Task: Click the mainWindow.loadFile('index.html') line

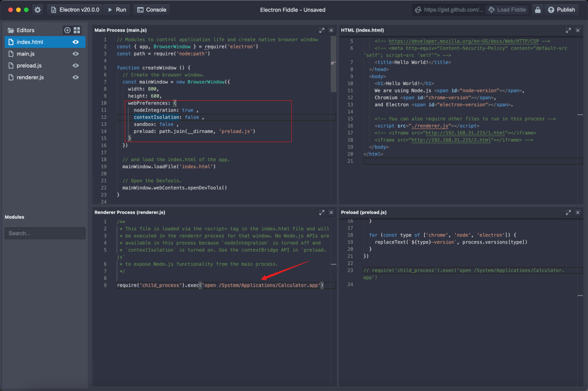Action: pyautogui.click(x=169, y=167)
